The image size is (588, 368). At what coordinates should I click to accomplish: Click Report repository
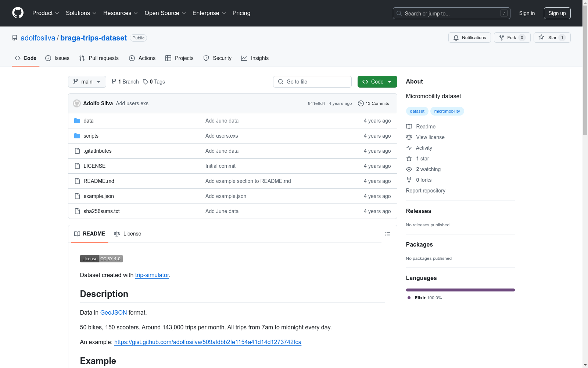click(x=426, y=191)
